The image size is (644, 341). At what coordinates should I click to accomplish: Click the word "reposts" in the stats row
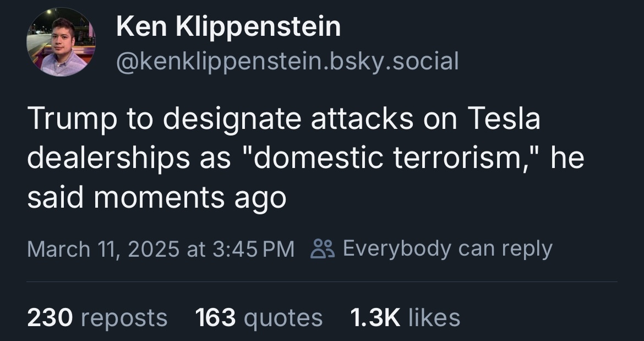pyautogui.click(x=124, y=317)
